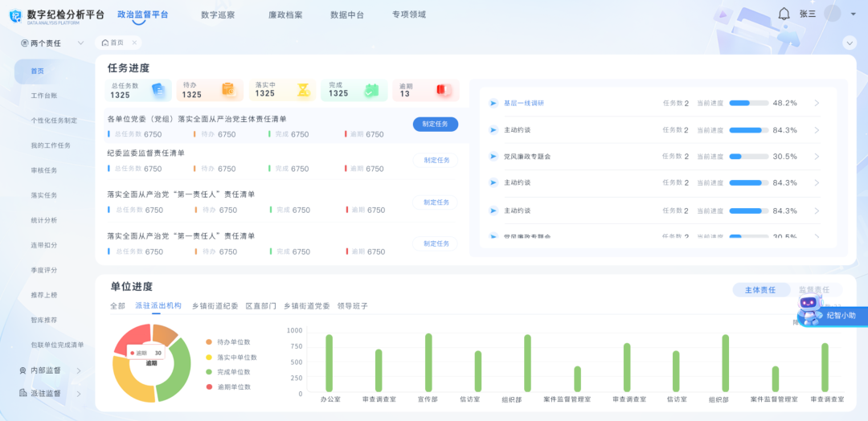Select the 全部 unit tab
Image resolution: width=868 pixels, height=421 pixels.
[118, 306]
